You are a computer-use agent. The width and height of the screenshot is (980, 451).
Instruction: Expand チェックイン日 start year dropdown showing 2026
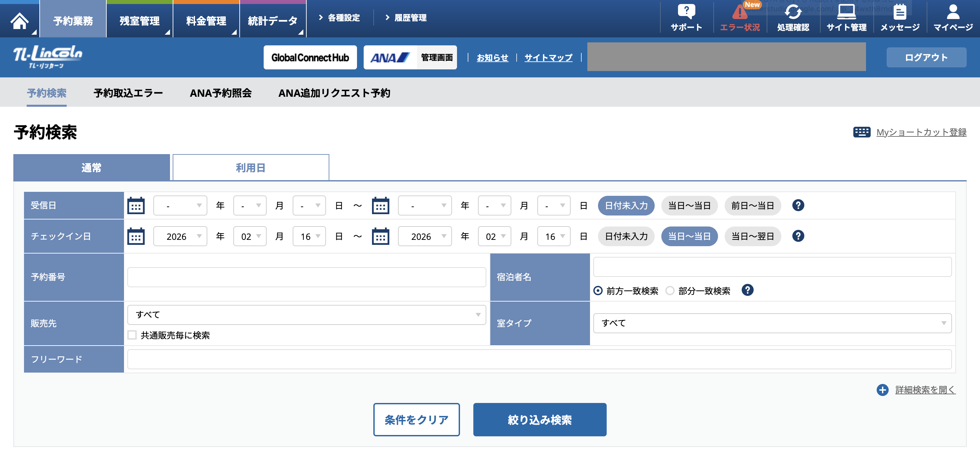tap(180, 237)
